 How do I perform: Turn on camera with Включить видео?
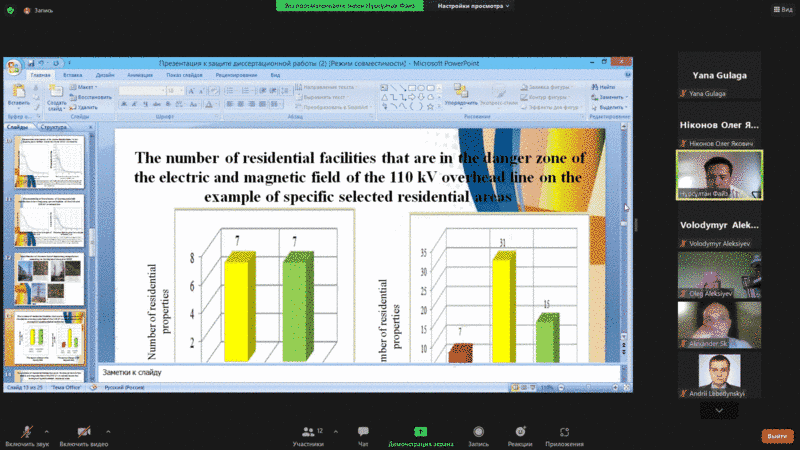(x=83, y=432)
